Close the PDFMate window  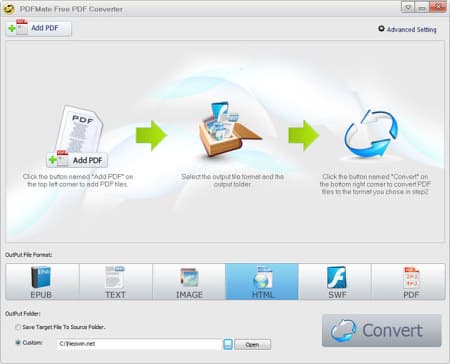438,7
